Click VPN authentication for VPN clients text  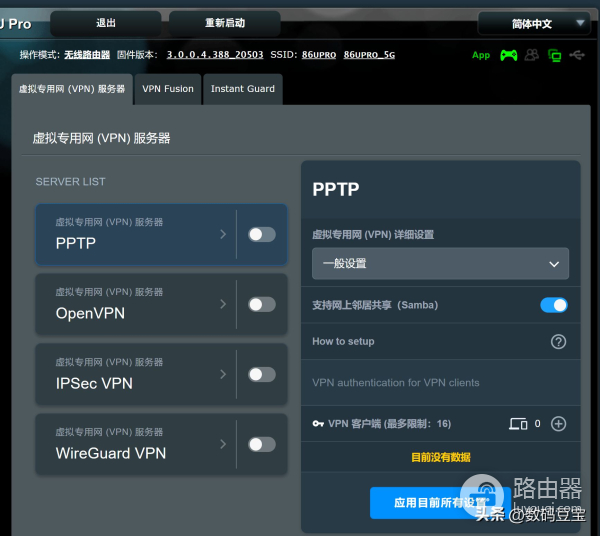[x=396, y=383]
